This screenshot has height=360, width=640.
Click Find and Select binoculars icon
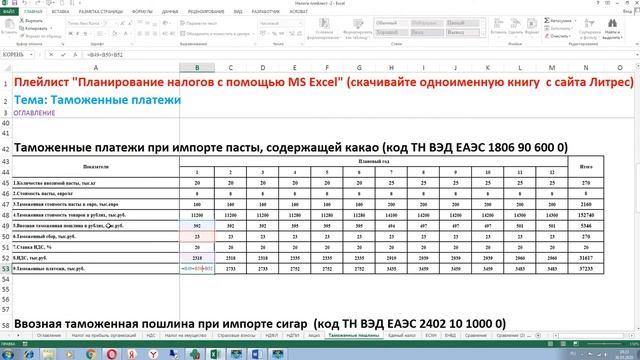(x=612, y=24)
